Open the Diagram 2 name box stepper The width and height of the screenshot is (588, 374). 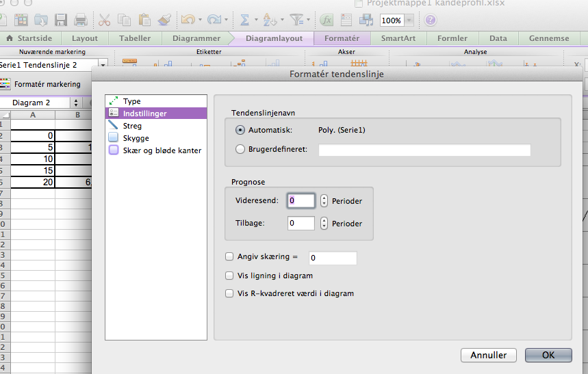click(x=76, y=103)
